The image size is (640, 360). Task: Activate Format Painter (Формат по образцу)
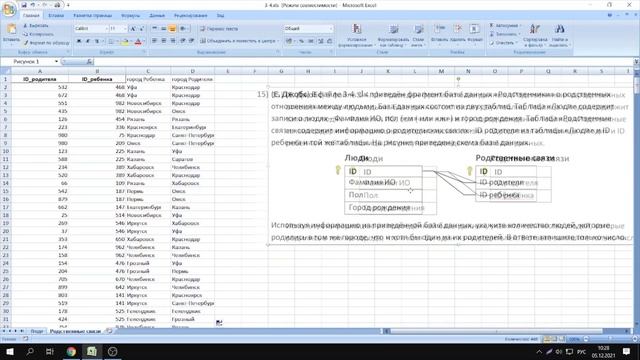click(x=46, y=43)
